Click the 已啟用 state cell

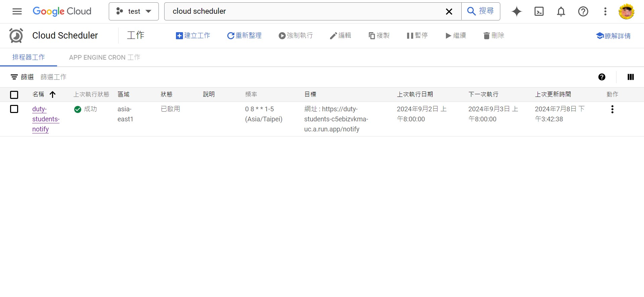point(171,109)
